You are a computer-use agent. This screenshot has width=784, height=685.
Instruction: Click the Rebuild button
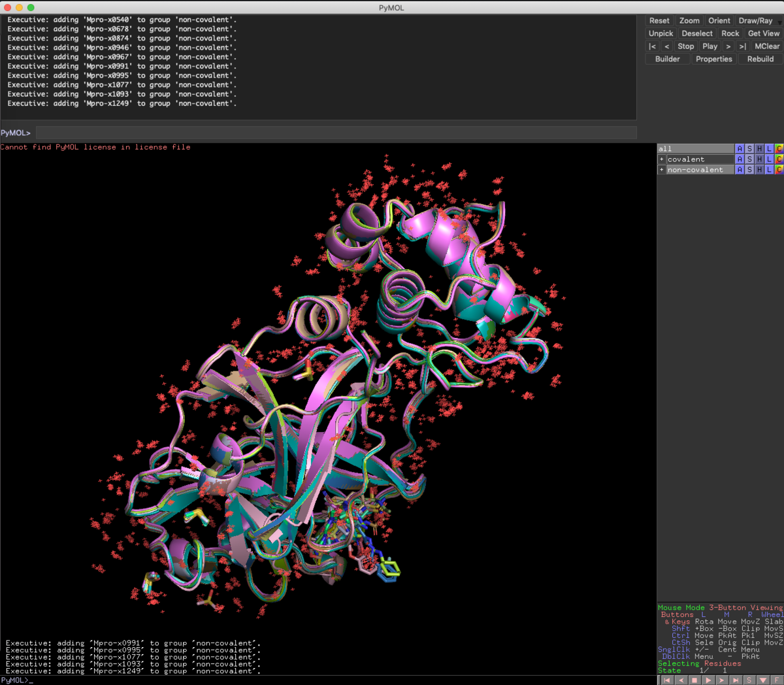(760, 59)
